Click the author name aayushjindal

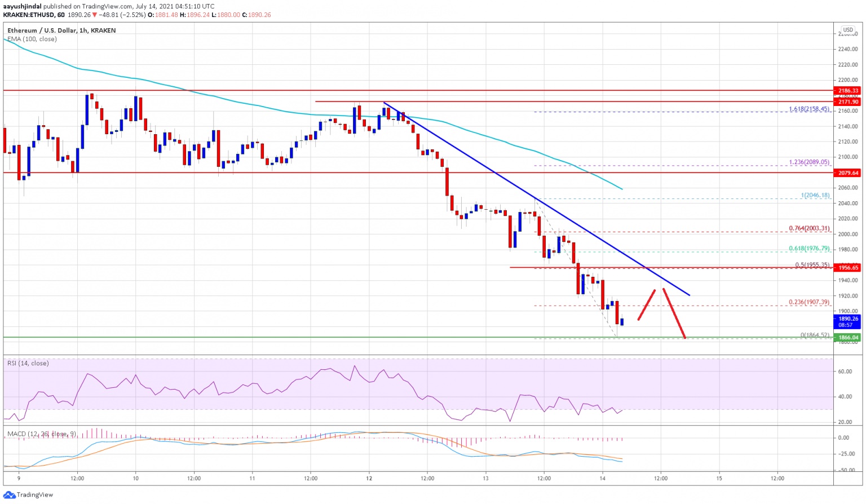22,6
